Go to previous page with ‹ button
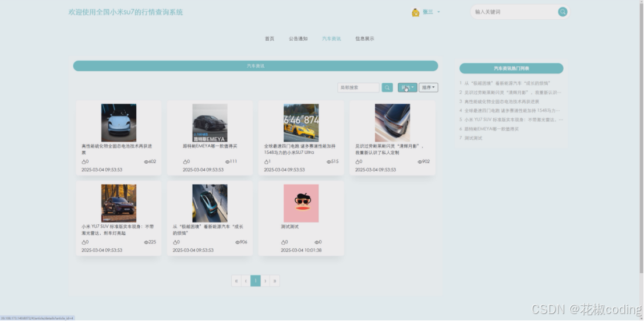 246,281
